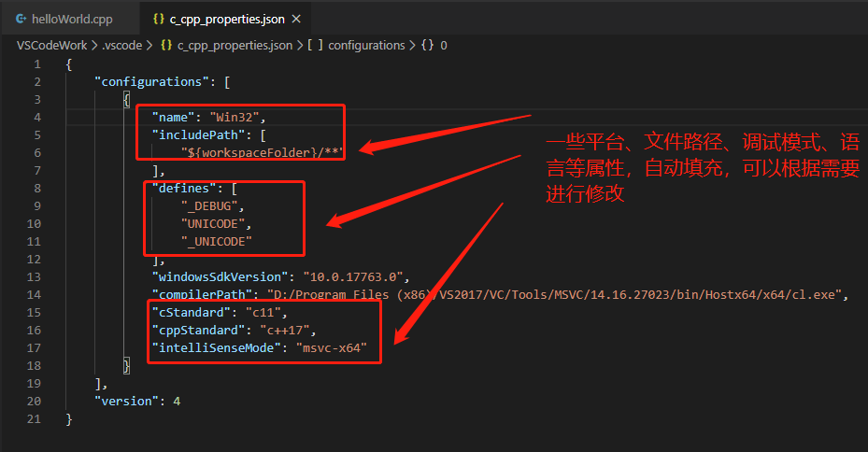Screen dimensions: 868x452
Task: Click the "version" key on line 20
Action: [x=126, y=401]
